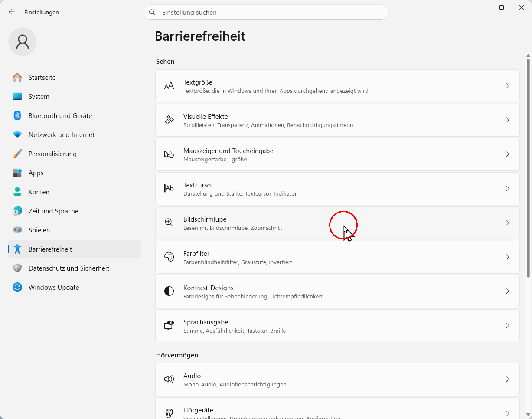Open the Farbfilter title text

[x=196, y=254]
